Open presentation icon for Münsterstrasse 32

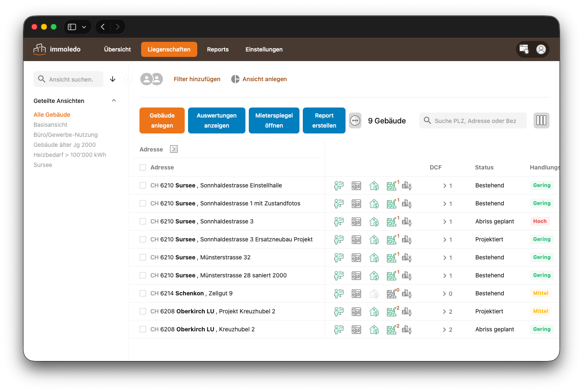coord(339,257)
